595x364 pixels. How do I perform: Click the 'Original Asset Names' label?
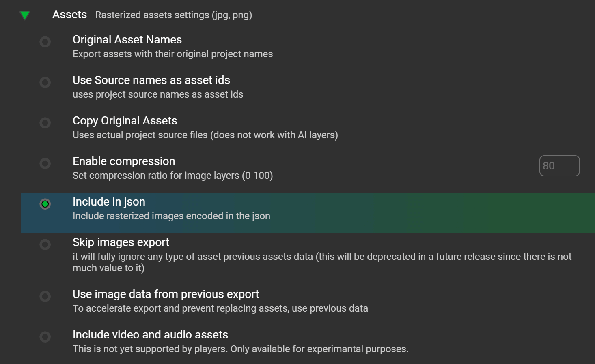coord(127,39)
